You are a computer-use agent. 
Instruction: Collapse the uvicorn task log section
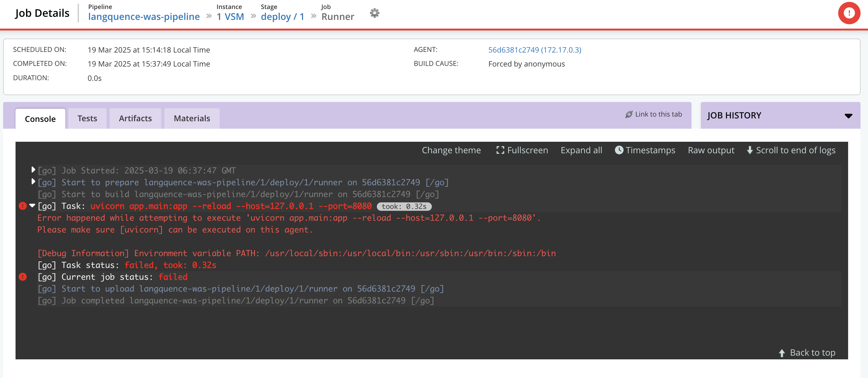click(x=32, y=205)
